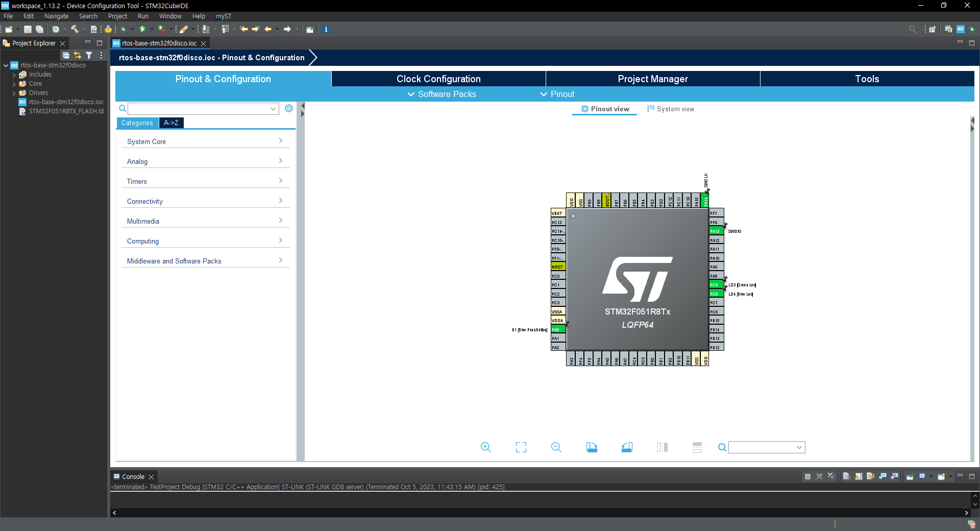Open the Project menu
This screenshot has height=531, width=980.
[117, 16]
